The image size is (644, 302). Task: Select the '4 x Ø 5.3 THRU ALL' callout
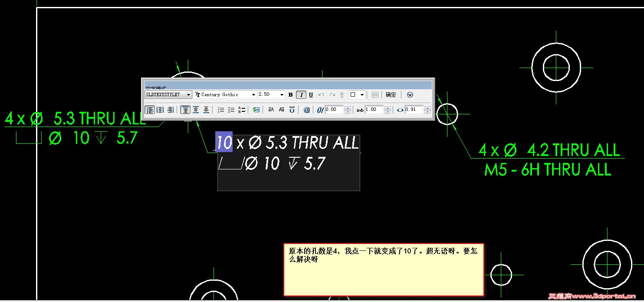(x=76, y=118)
